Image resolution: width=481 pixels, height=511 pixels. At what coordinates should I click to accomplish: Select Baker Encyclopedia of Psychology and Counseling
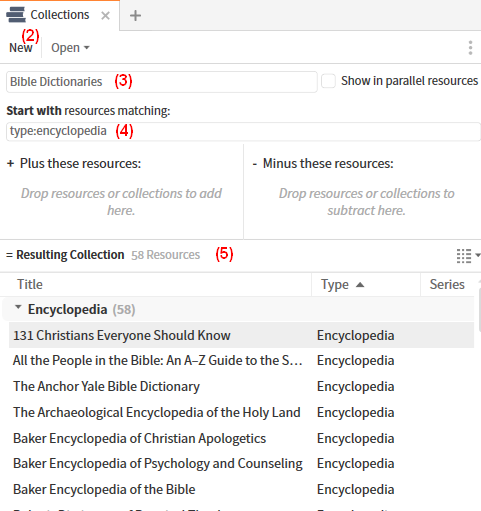pyautogui.click(x=241, y=464)
